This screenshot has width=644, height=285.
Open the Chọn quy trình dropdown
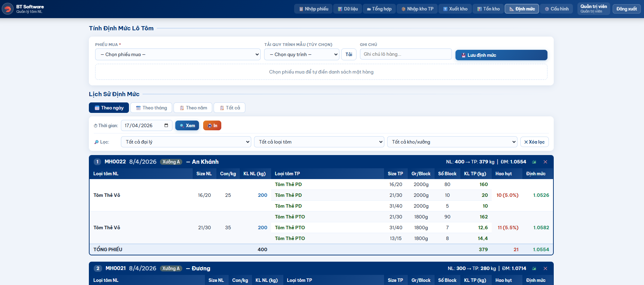pyautogui.click(x=301, y=54)
